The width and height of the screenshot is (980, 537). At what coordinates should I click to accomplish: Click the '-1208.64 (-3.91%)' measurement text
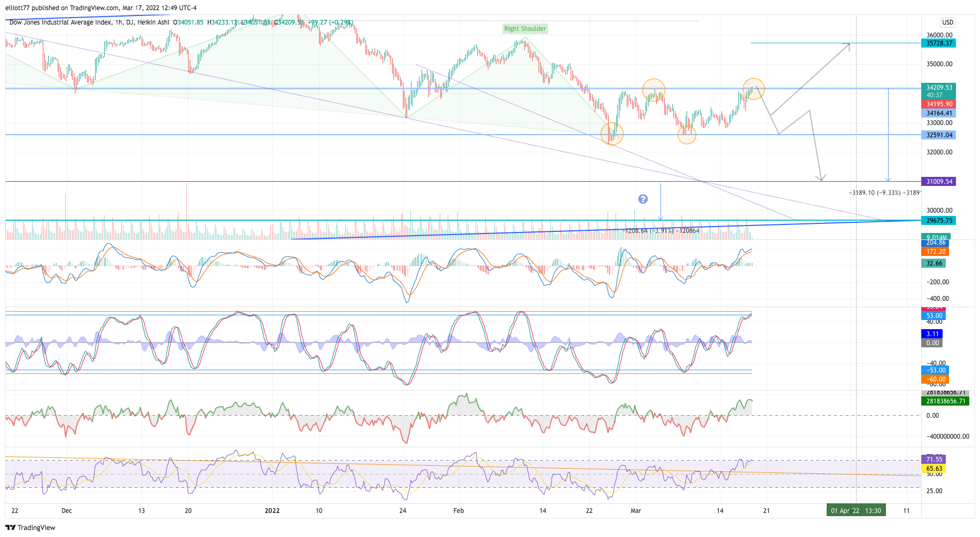pos(649,231)
